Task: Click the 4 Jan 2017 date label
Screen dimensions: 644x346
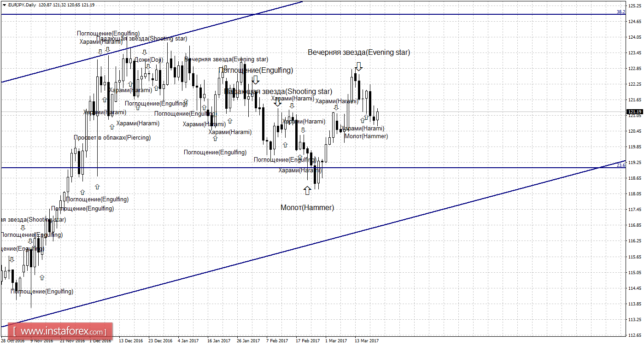Action: 188,341
